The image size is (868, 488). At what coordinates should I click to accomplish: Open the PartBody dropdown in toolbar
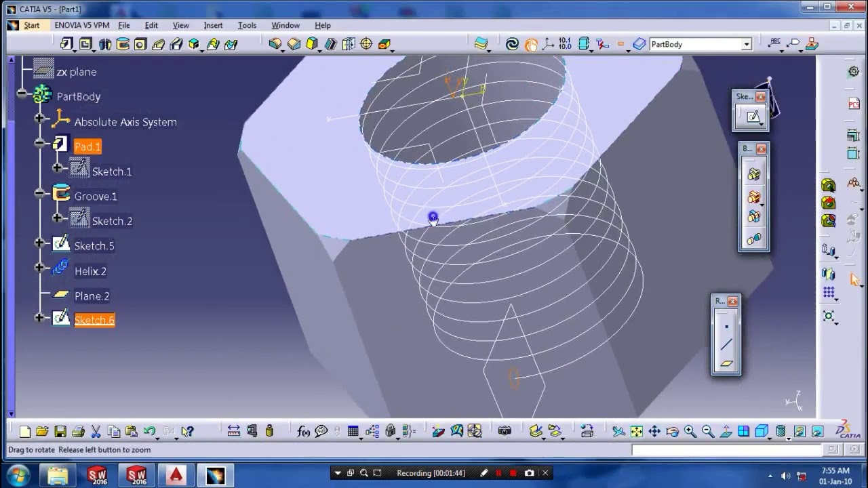pyautogui.click(x=747, y=44)
